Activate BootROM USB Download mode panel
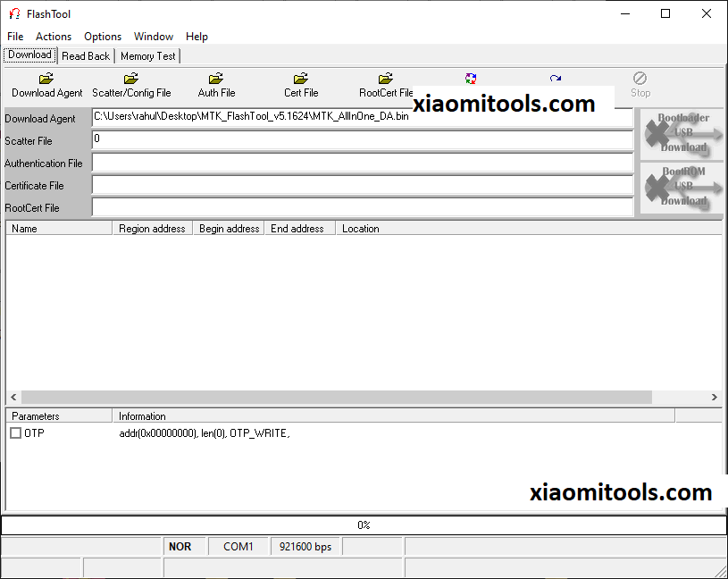This screenshot has height=579, width=728. pyautogui.click(x=681, y=186)
